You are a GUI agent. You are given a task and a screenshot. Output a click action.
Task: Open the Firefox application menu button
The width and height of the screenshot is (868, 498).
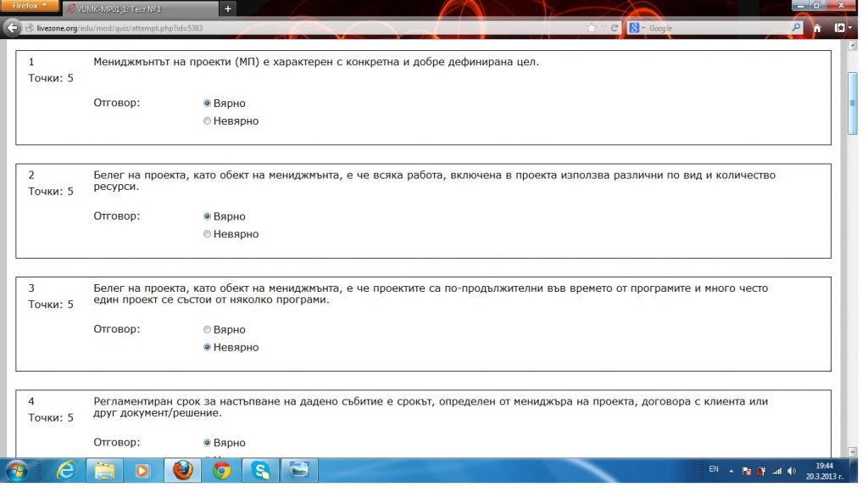pos(29,6)
